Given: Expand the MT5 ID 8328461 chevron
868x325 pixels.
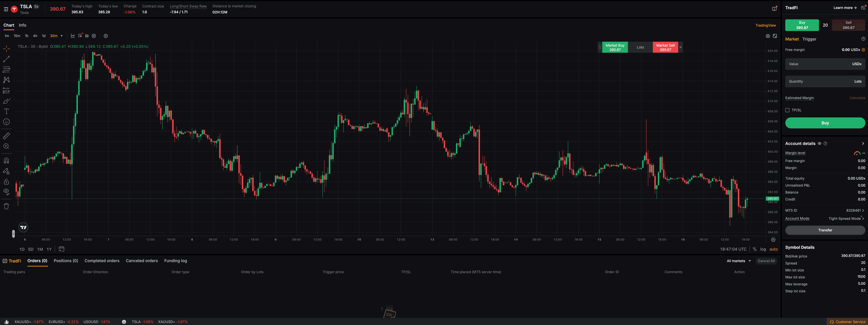Looking at the screenshot, I should click(863, 210).
